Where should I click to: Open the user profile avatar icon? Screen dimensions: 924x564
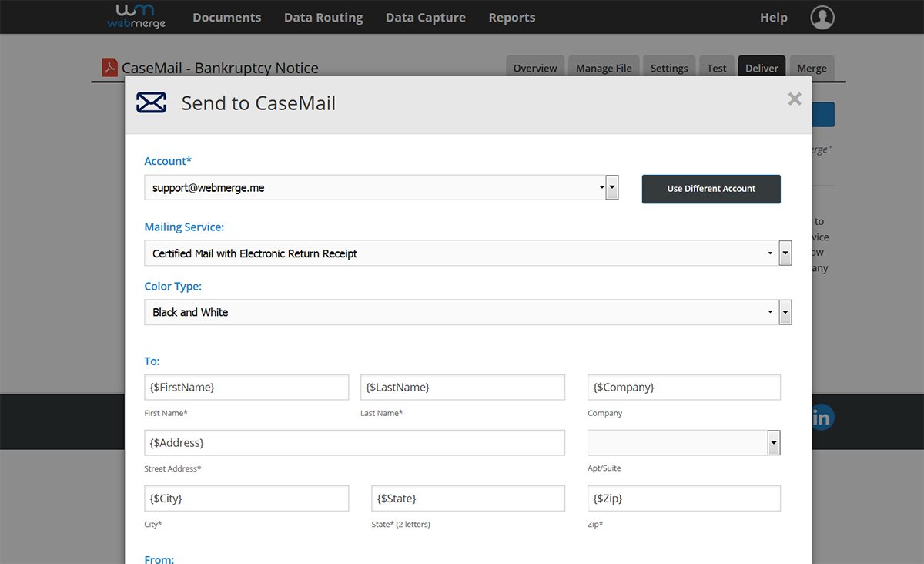click(822, 17)
